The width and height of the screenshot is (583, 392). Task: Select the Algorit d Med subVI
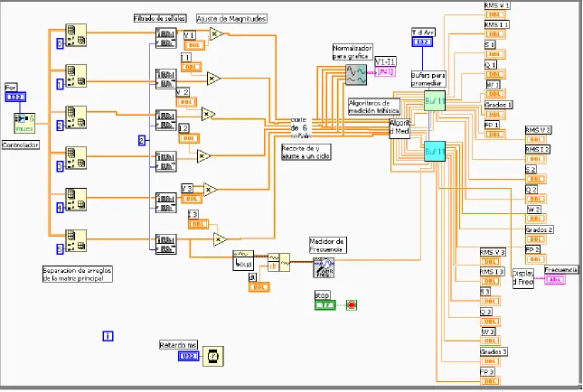[x=400, y=128]
